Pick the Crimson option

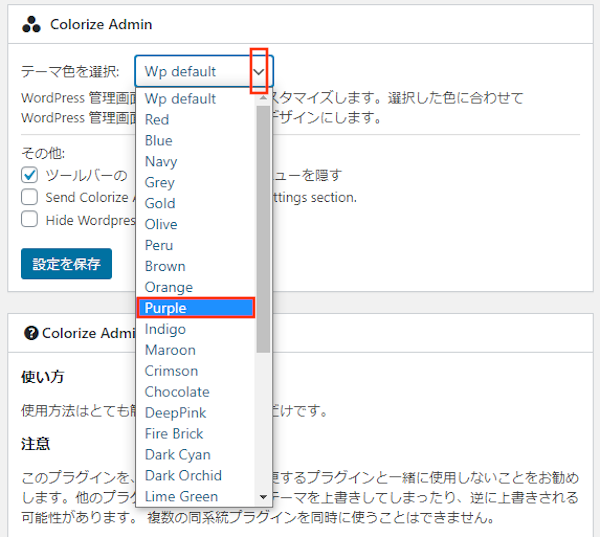196,371
